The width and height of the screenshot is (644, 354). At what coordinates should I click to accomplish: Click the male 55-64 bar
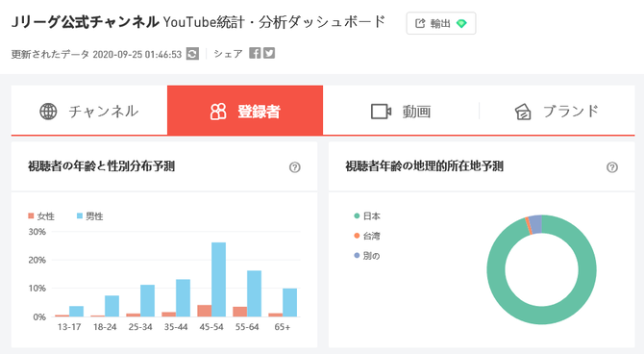[254, 293]
